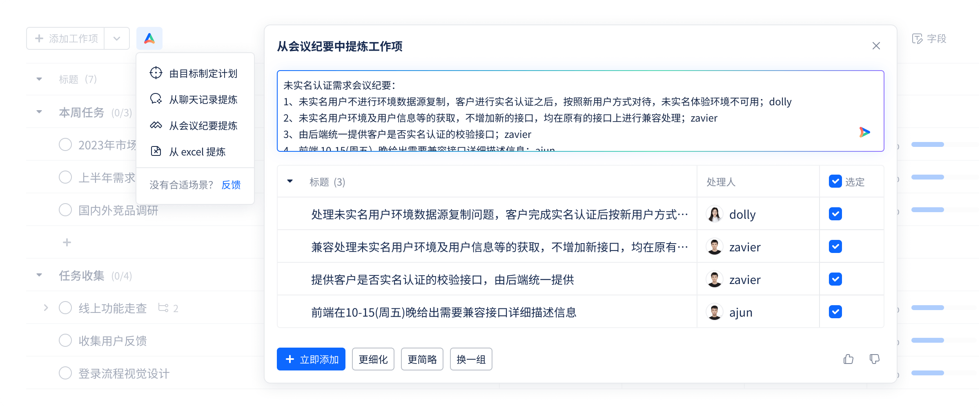980x408 pixels.
Task: Select 从会议纪要提炼 in the scene menu
Action: [x=203, y=126]
